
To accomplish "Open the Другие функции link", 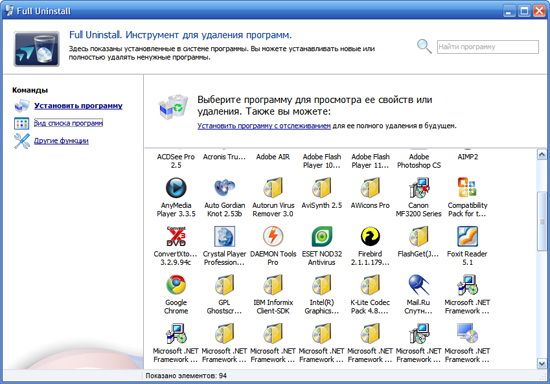I will click(x=61, y=141).
